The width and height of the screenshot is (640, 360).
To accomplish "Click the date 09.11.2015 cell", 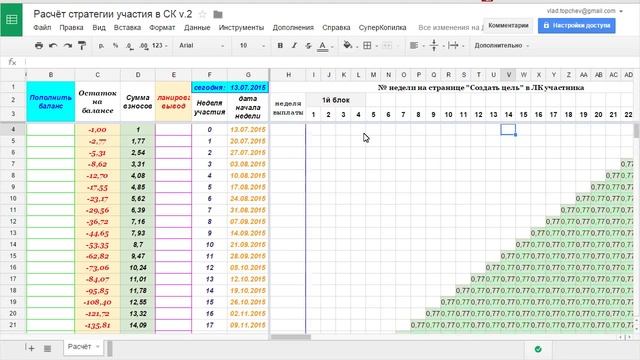I will [x=248, y=325].
